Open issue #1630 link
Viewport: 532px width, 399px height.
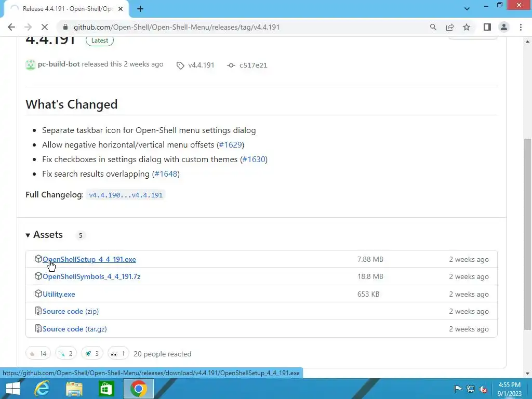(254, 159)
